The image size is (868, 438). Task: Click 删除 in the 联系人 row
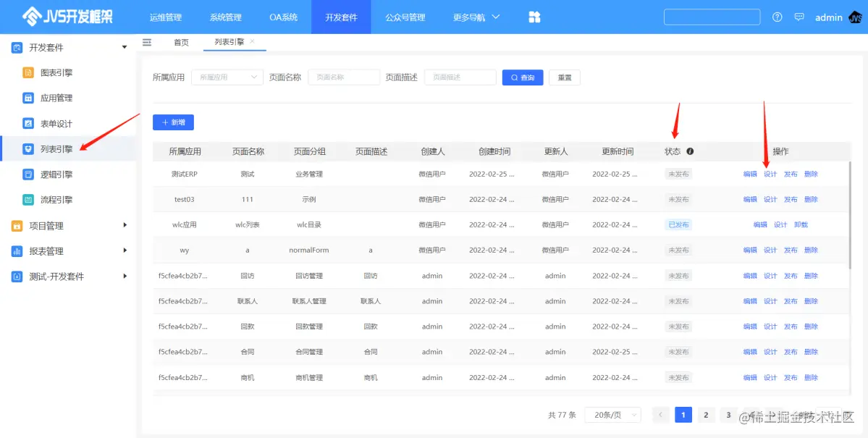[x=811, y=301]
